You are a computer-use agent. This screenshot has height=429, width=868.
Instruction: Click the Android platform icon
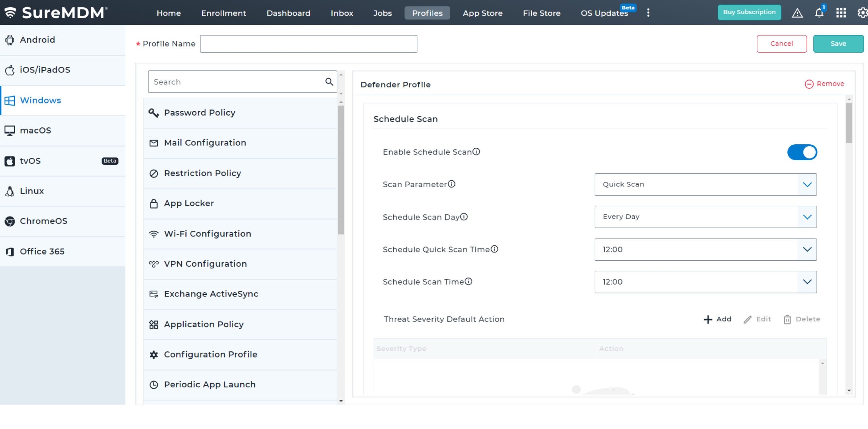10,40
